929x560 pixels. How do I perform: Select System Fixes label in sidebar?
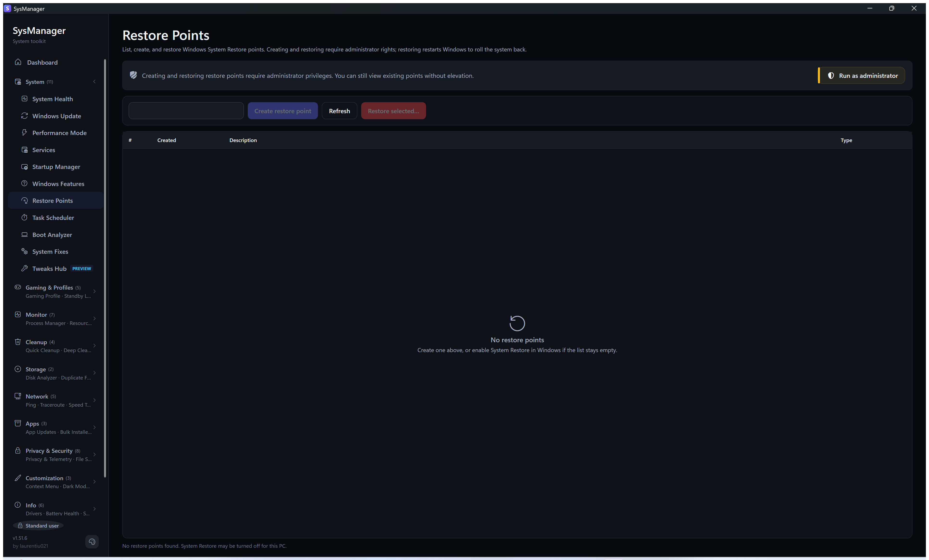[50, 252]
